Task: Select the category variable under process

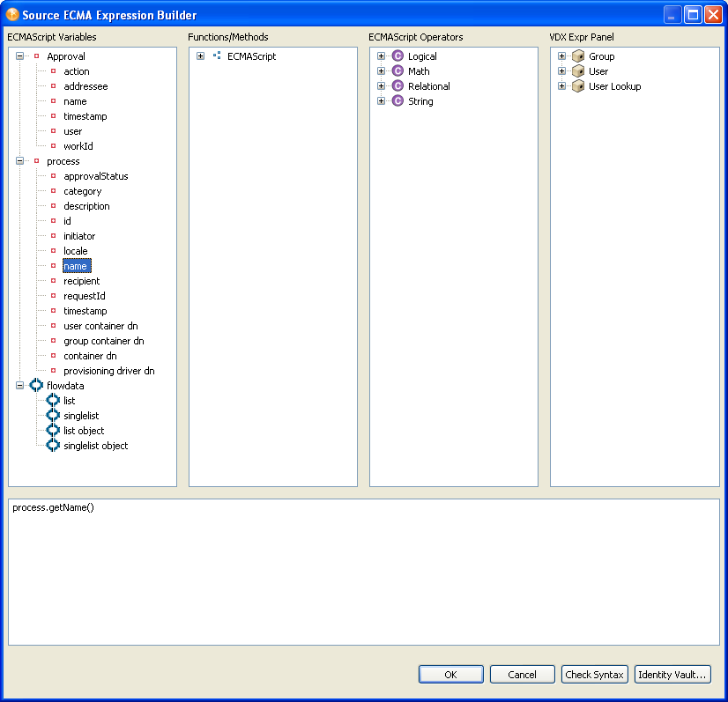Action: point(83,191)
